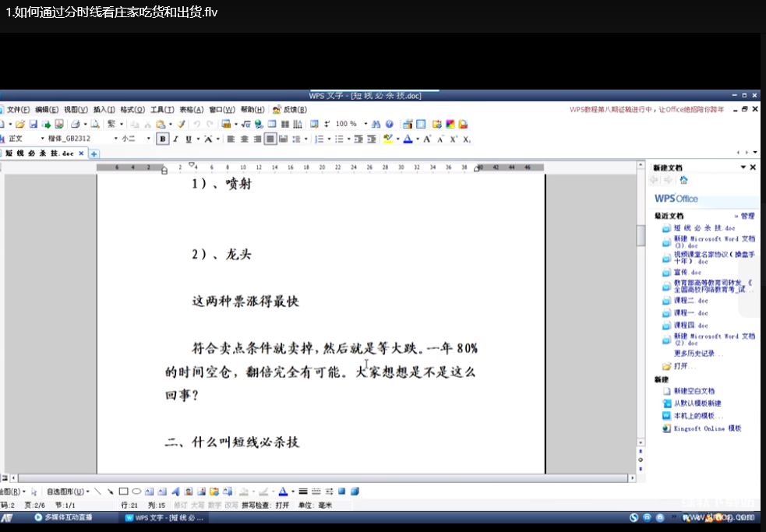Expand the 繁 Chinese conversion dropdown

coord(121,124)
